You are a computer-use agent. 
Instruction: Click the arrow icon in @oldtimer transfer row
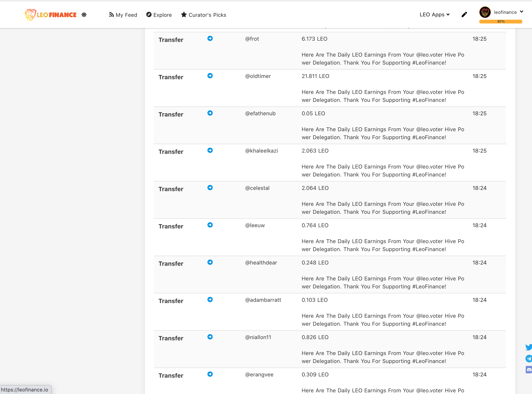pyautogui.click(x=210, y=76)
